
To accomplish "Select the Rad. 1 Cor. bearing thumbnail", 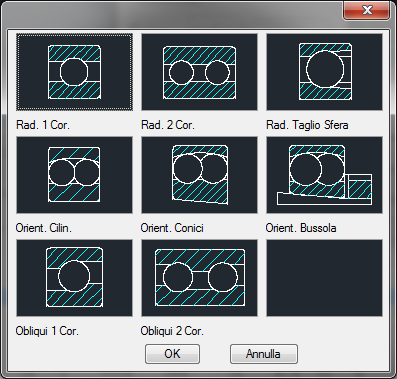I will click(x=74, y=72).
